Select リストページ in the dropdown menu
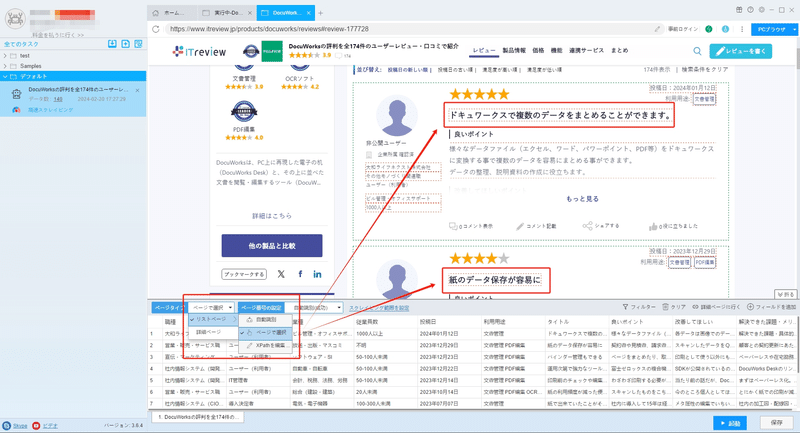 point(211,319)
